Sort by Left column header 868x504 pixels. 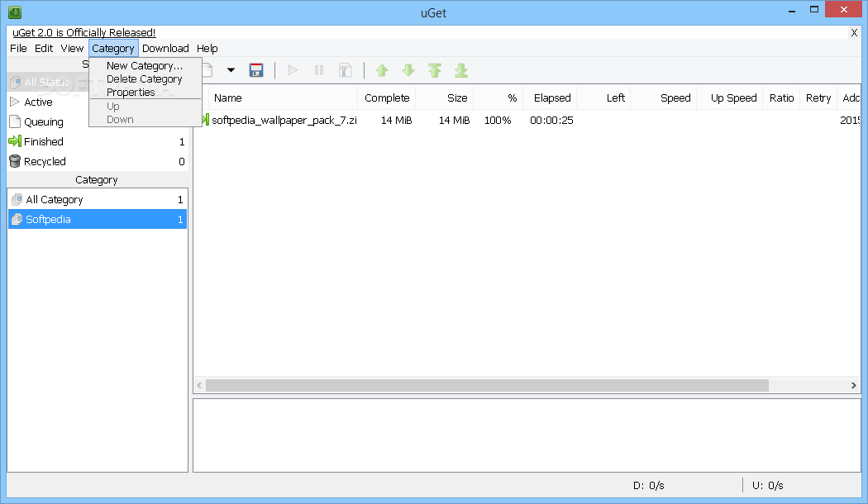tap(604, 98)
